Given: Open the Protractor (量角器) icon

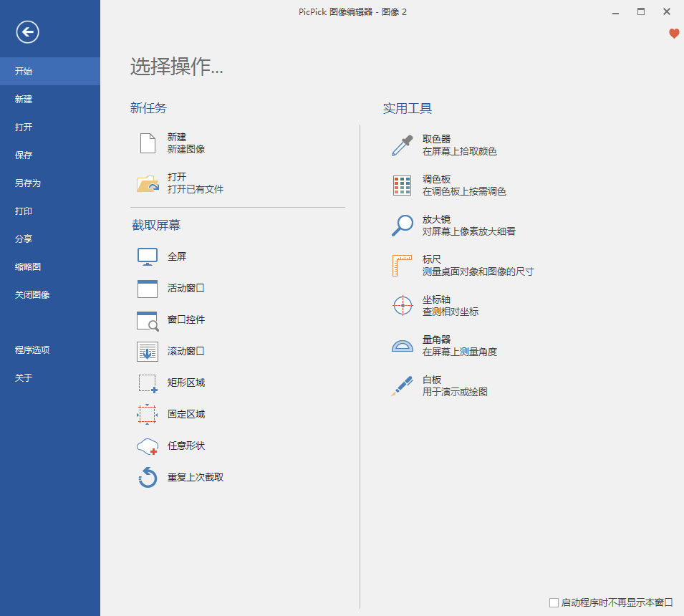Looking at the screenshot, I should (403, 346).
